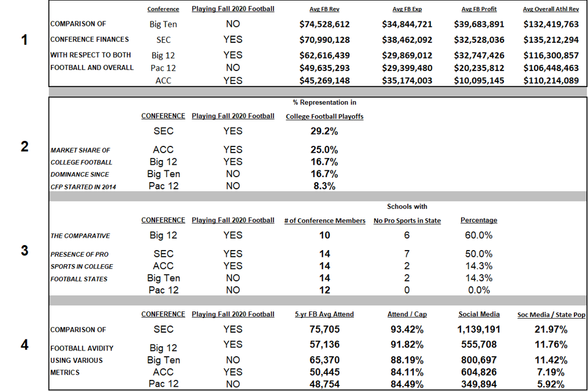Click the No Pro Sports in State header
The width and height of the screenshot is (588, 391).
pos(407,221)
